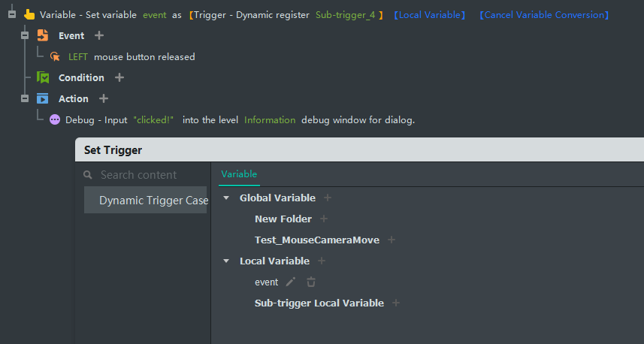This screenshot has height=344, width=644.
Task: Select the LEFT mouse button released event
Action: [132, 56]
